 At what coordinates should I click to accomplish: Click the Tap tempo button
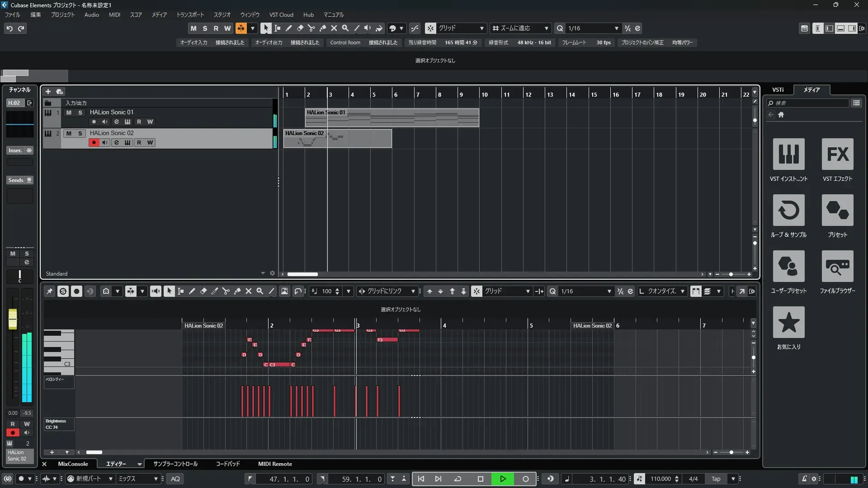click(x=716, y=479)
